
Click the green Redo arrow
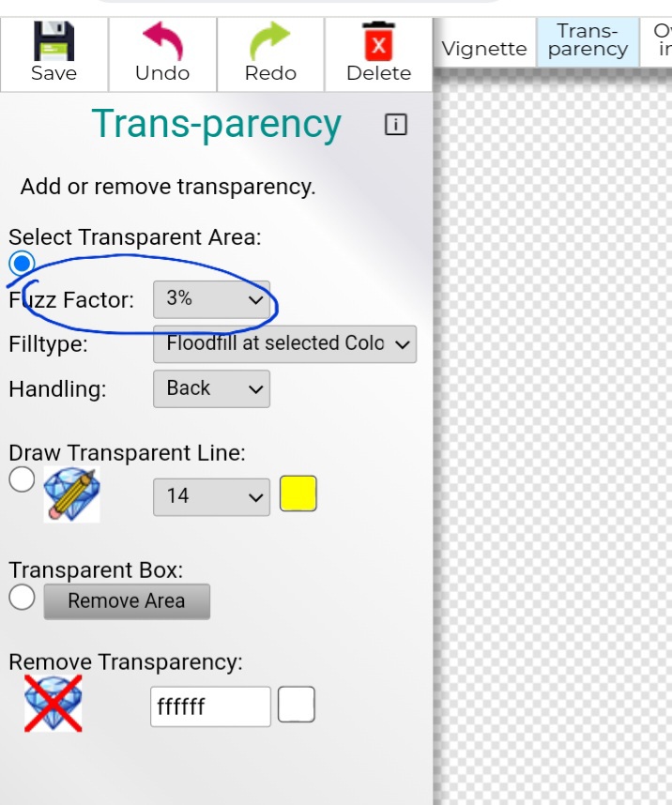270,41
